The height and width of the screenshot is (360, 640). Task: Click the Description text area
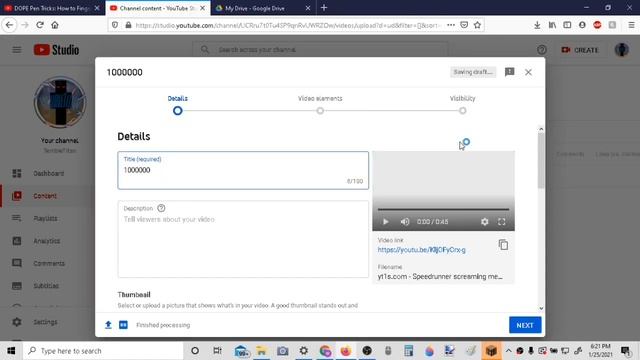click(x=243, y=239)
